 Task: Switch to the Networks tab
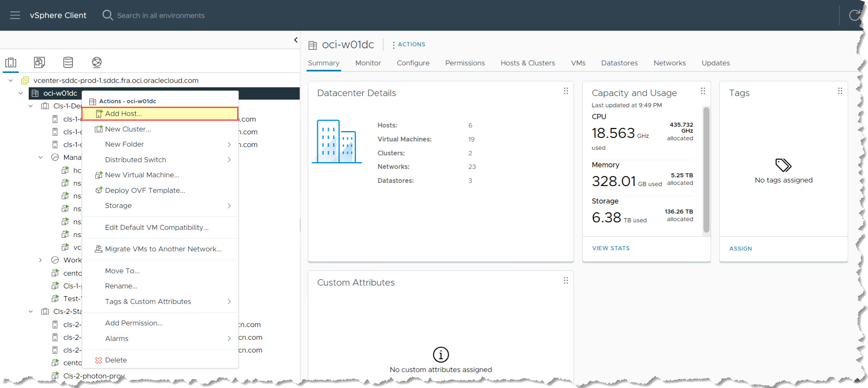click(669, 63)
